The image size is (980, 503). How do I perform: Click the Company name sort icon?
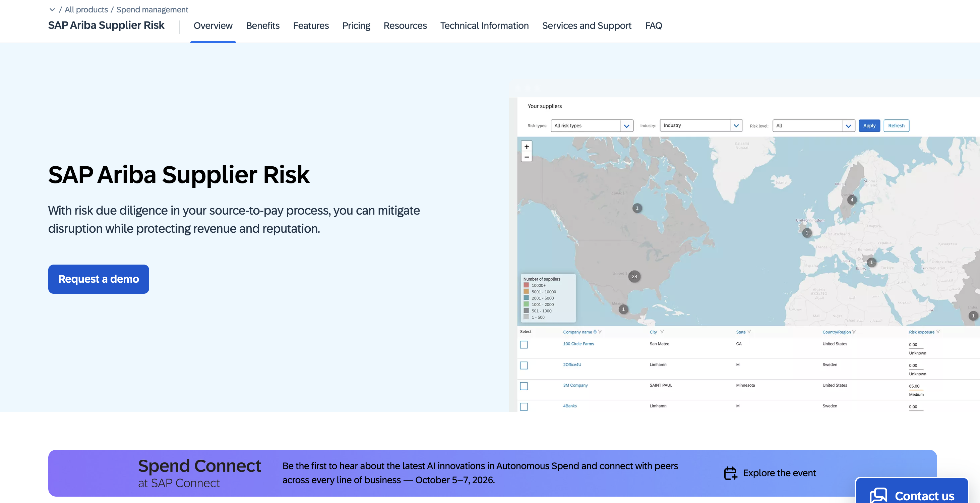point(595,332)
